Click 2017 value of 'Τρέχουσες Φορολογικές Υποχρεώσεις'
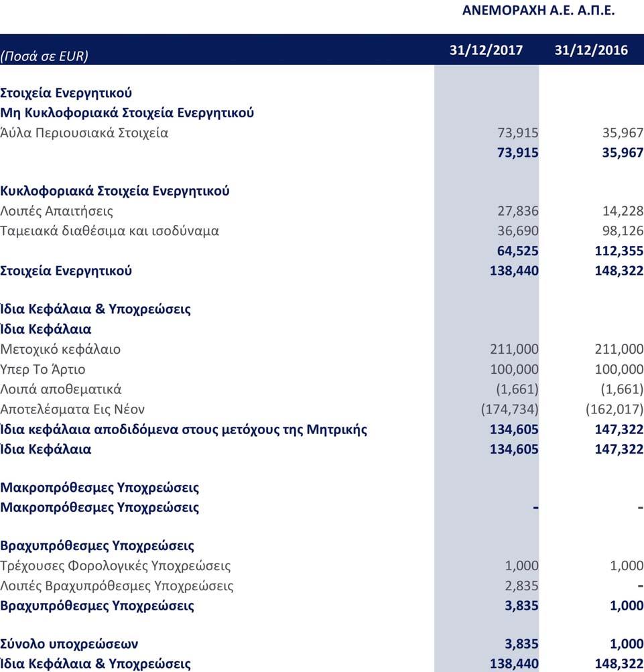The image size is (644, 672). point(521,565)
